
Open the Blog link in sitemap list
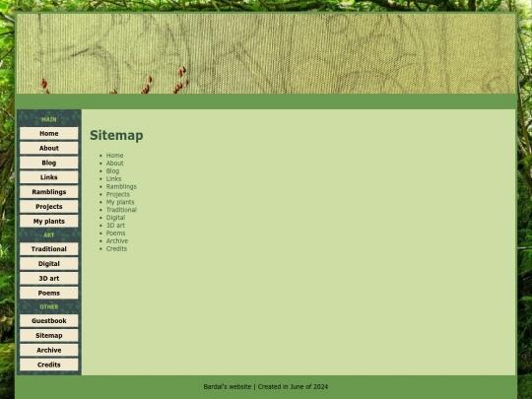[112, 171]
